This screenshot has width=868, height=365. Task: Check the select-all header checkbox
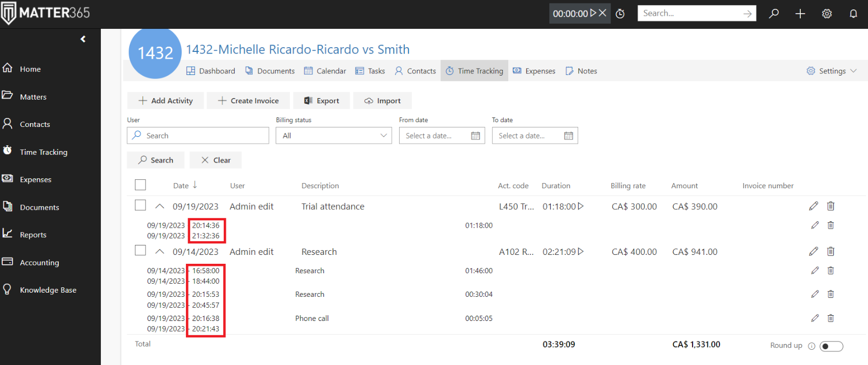140,185
